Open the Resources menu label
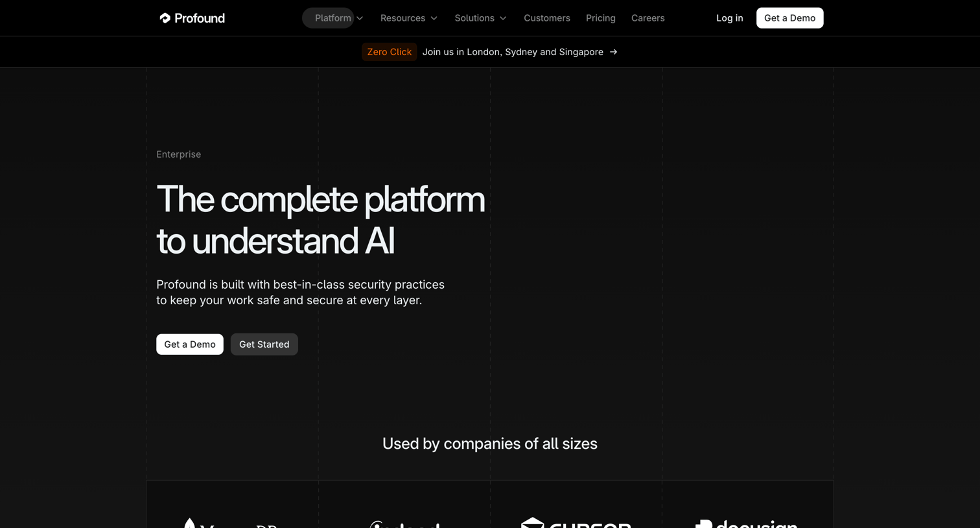Image resolution: width=980 pixels, height=528 pixels. click(402, 18)
